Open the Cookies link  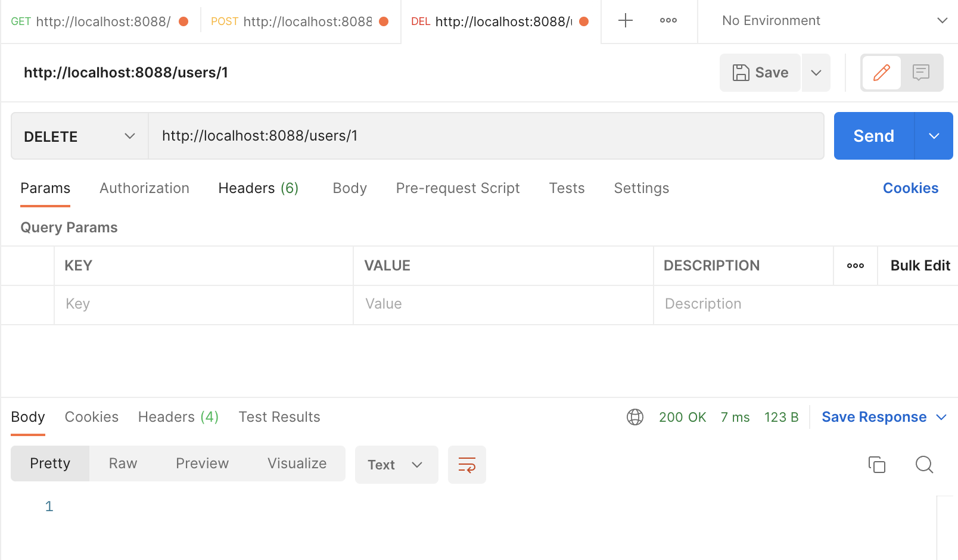(910, 188)
